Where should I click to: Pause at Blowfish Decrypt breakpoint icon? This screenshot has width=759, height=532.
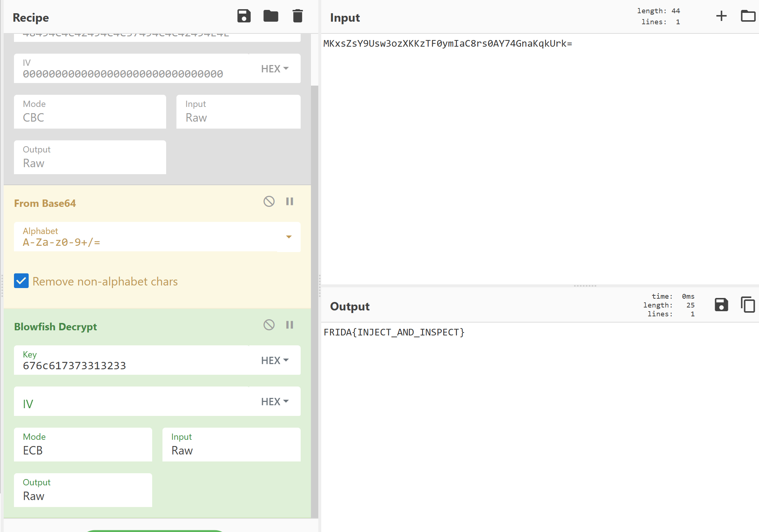(290, 325)
